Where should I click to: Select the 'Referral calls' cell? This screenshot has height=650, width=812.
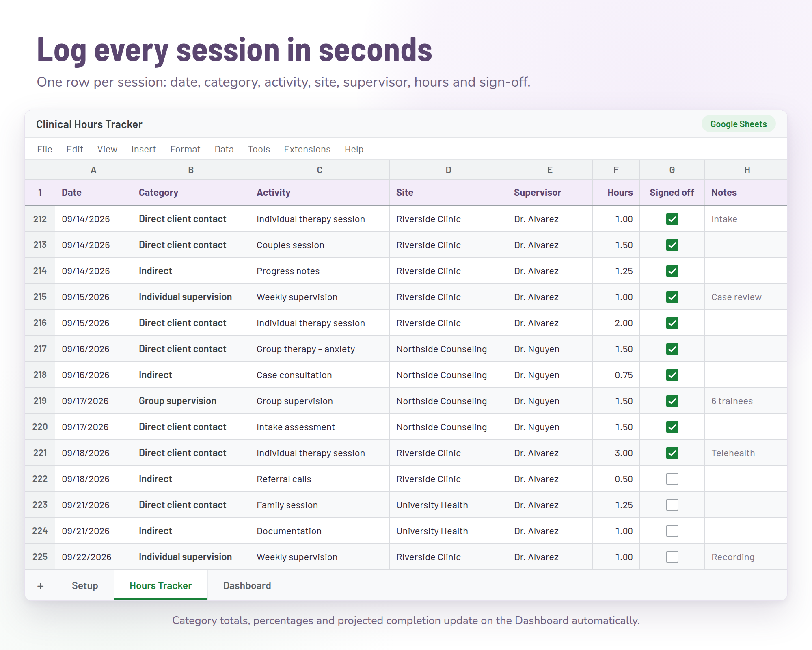320,479
